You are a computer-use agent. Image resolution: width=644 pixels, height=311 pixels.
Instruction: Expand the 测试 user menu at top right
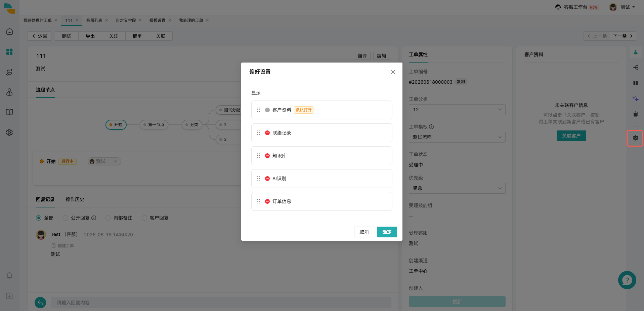coord(622,7)
